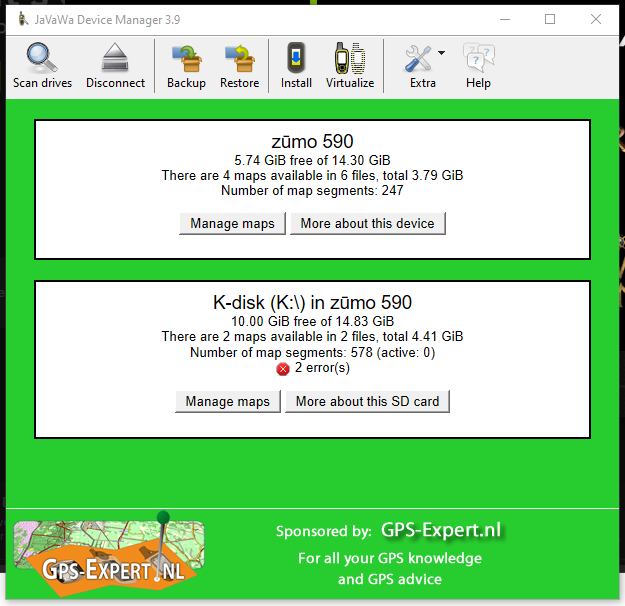The image size is (625, 606).
Task: Click More about this SD card button
Action: [368, 401]
